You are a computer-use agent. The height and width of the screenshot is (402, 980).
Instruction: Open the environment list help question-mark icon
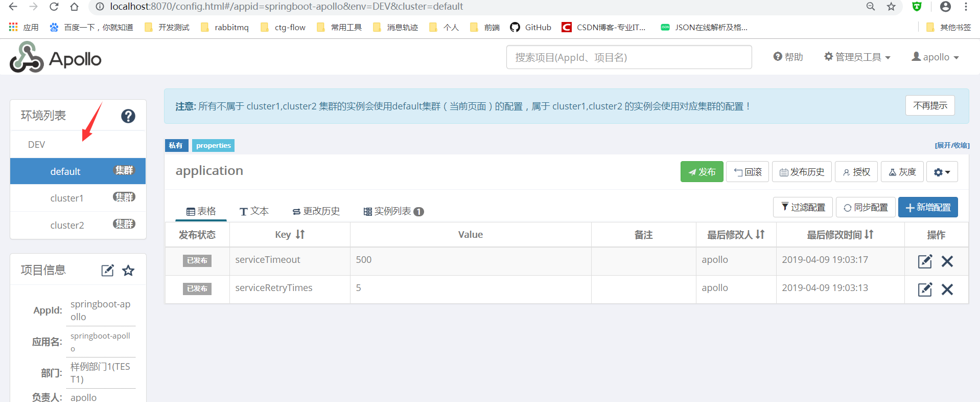pos(128,116)
